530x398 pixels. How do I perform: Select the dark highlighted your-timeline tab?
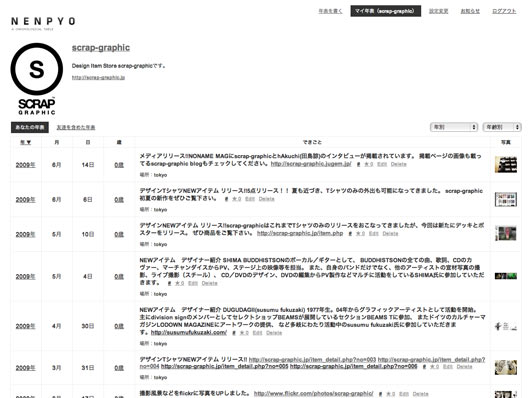[x=30, y=127]
